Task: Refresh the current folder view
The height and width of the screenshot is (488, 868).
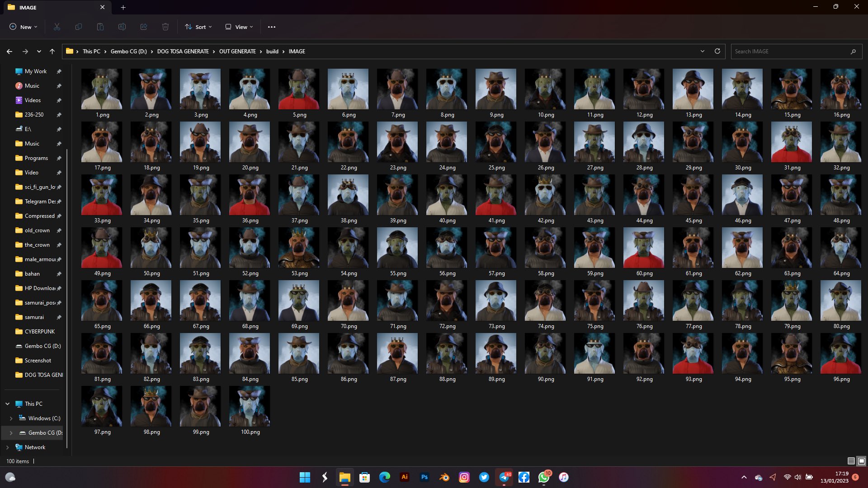Action: tap(717, 52)
